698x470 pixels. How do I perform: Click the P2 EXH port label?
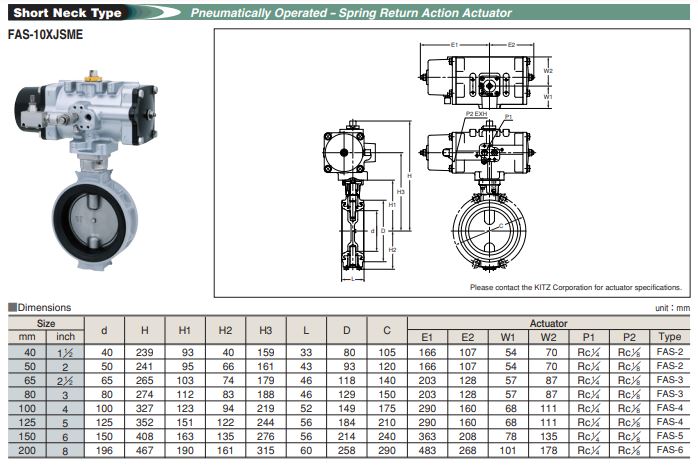[x=475, y=115]
